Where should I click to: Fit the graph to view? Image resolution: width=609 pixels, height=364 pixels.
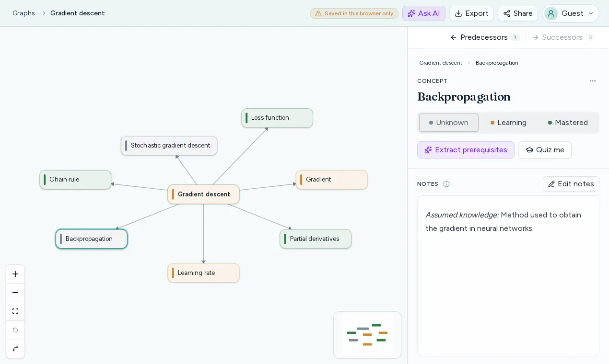click(15, 311)
